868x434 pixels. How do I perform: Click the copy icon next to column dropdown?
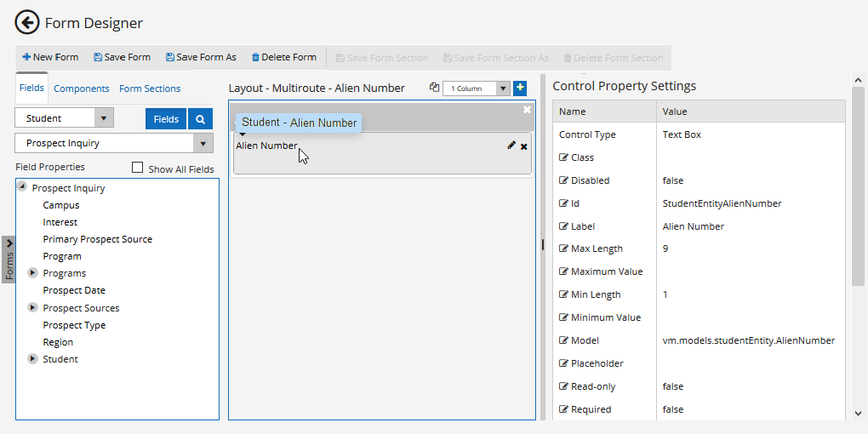(434, 88)
